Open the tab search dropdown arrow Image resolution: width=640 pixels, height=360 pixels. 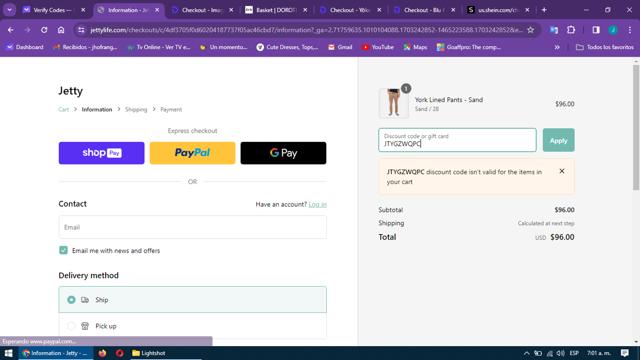(x=9, y=10)
